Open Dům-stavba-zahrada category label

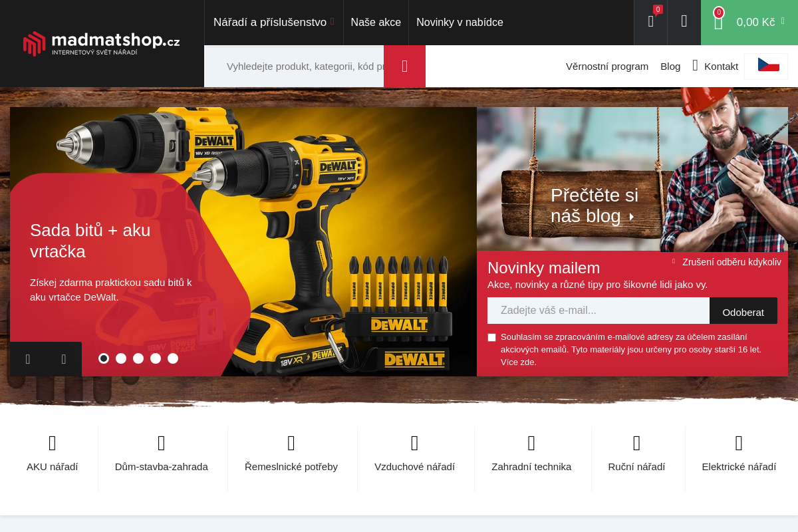point(162,467)
